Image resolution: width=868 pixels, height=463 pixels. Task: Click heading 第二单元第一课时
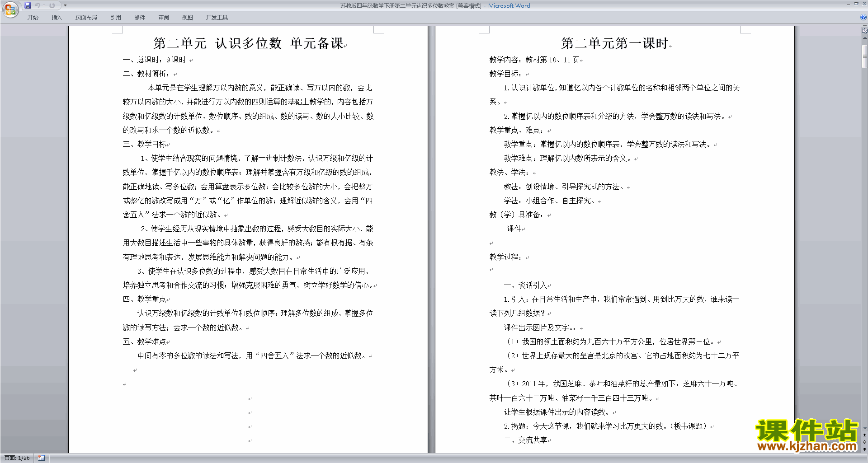(x=615, y=43)
